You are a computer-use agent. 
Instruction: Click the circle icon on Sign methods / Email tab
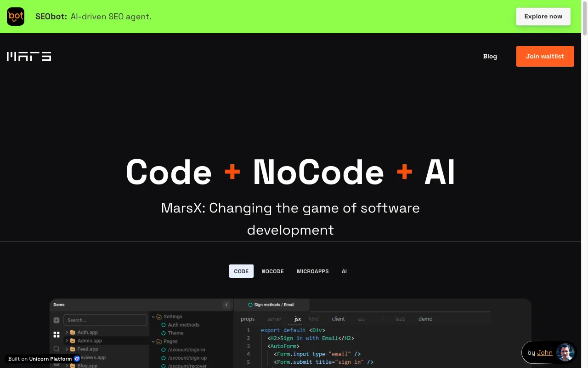point(250,305)
